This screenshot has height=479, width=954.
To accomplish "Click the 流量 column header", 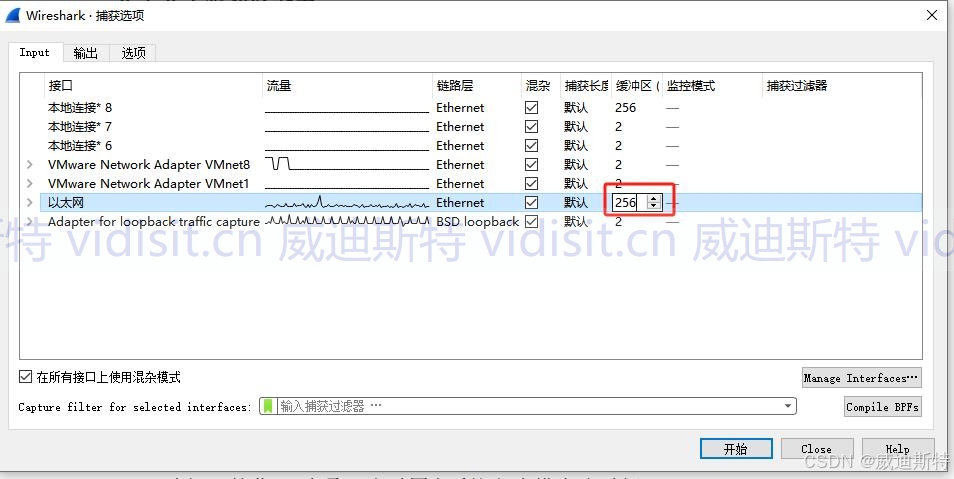I will [347, 86].
